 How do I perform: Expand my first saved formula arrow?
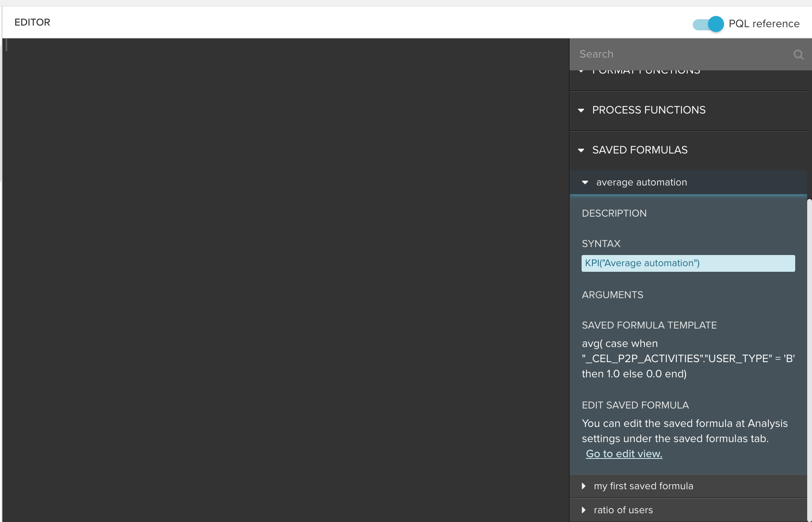584,486
